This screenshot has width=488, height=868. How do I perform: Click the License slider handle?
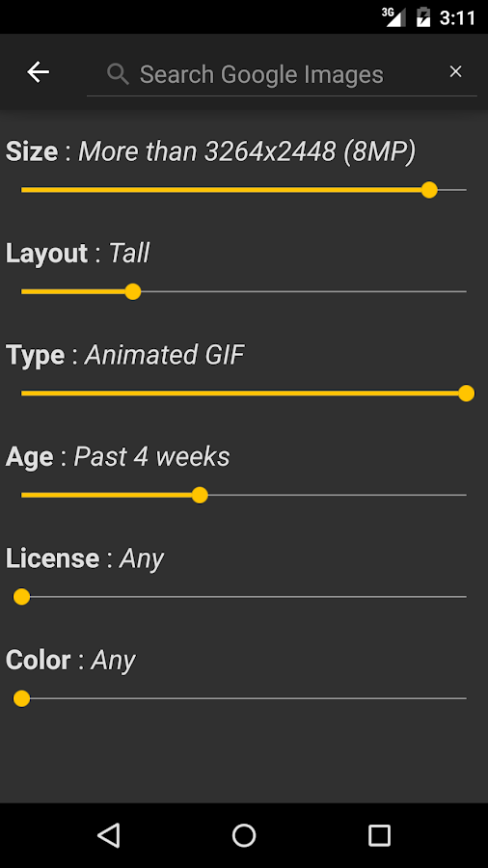[x=21, y=597]
